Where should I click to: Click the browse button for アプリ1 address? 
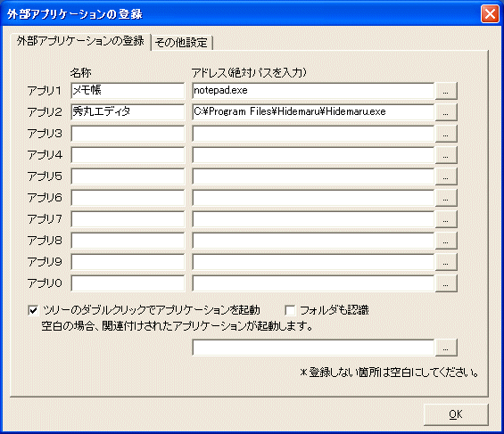446,91
